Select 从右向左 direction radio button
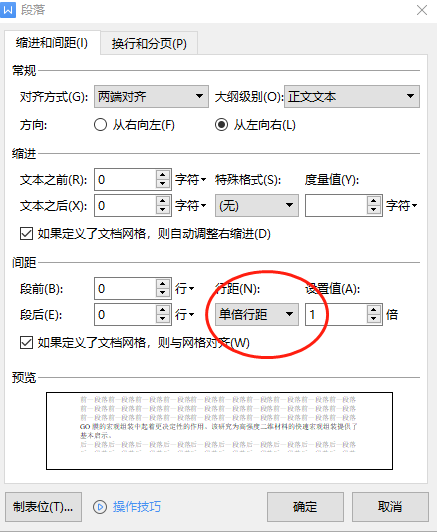 (x=100, y=125)
